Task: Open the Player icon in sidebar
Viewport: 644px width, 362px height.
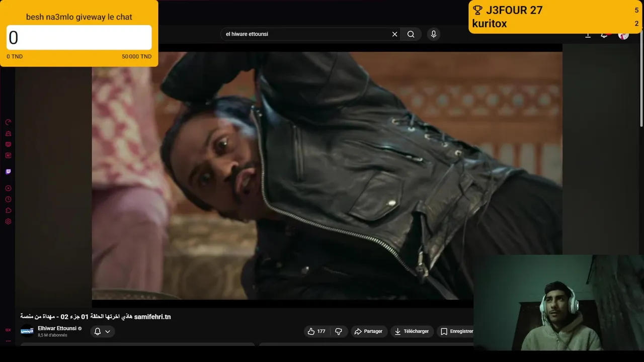Action: tap(8, 188)
